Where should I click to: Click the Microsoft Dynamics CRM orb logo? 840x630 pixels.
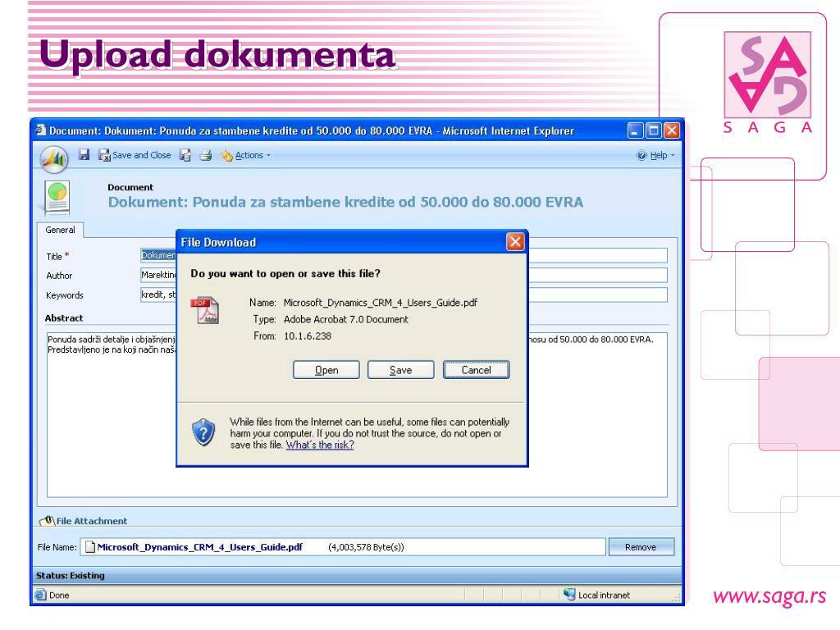54,158
